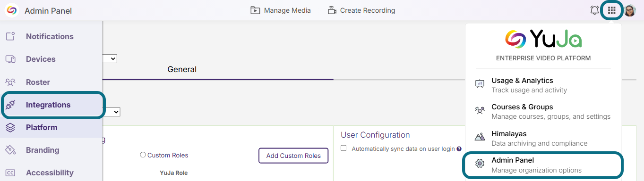The image size is (644, 181).
Task: Click the Create Recording camera icon
Action: pos(332,10)
